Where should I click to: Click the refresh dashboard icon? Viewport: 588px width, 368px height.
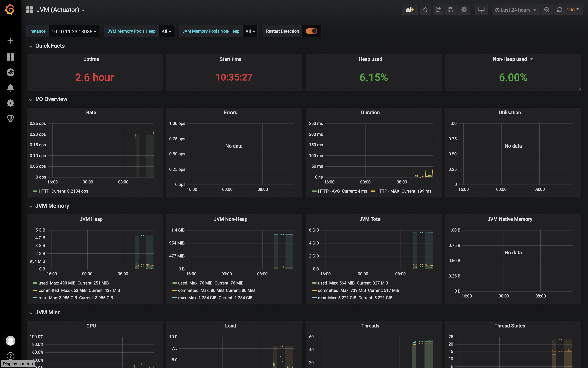[560, 10]
